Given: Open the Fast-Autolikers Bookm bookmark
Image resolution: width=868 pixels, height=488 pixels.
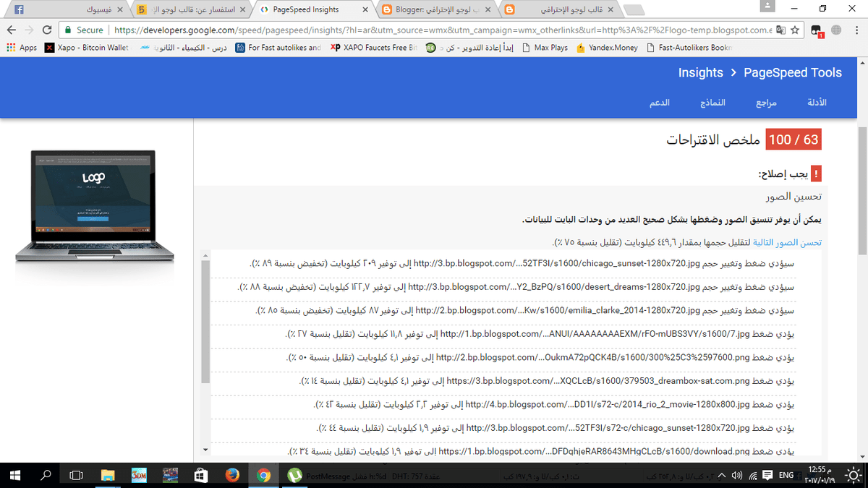Looking at the screenshot, I should point(689,48).
